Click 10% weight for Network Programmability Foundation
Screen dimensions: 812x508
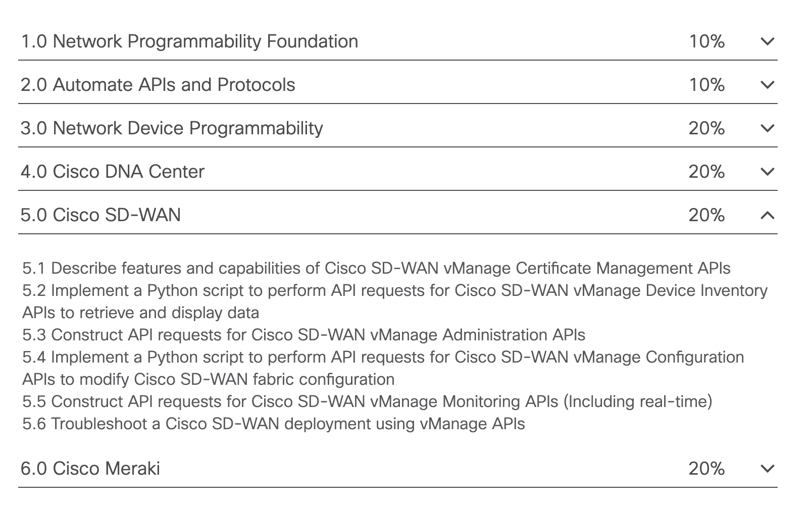point(706,41)
